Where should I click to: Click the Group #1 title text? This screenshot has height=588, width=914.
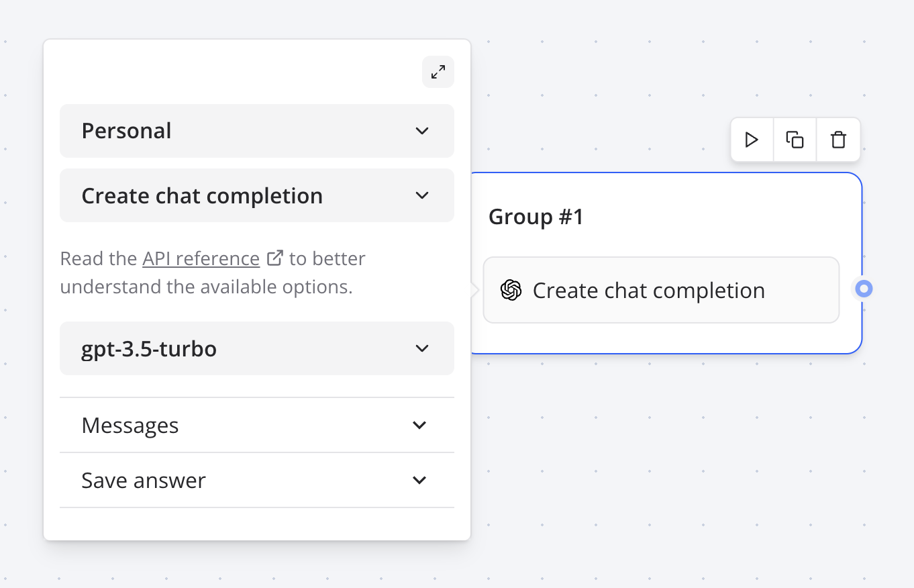pyautogui.click(x=536, y=216)
